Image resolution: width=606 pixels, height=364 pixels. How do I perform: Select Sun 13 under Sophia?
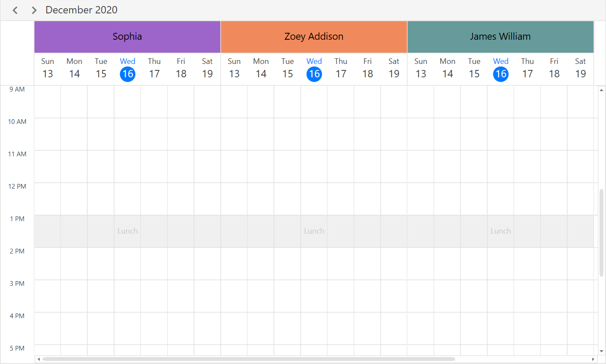[48, 69]
